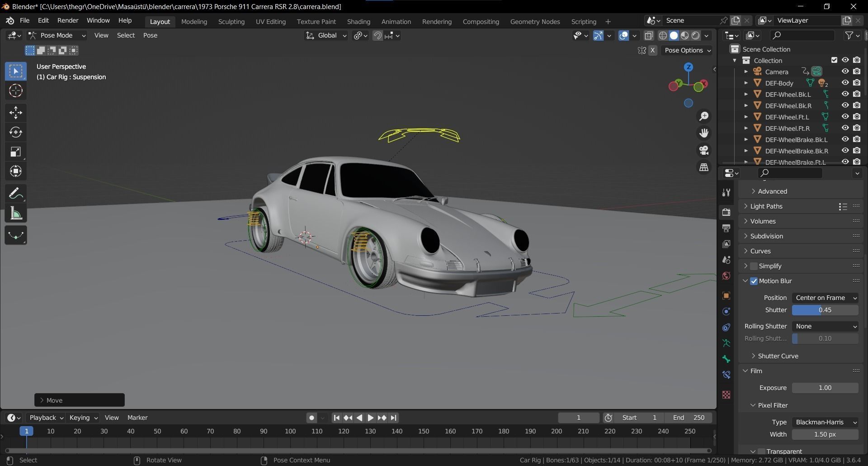Toggle viewport gizmos

point(598,36)
